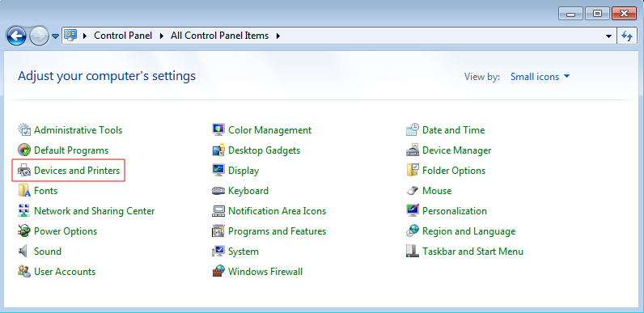Open the Taskbar and Start Menu link
644x313 pixels.
click(x=472, y=252)
